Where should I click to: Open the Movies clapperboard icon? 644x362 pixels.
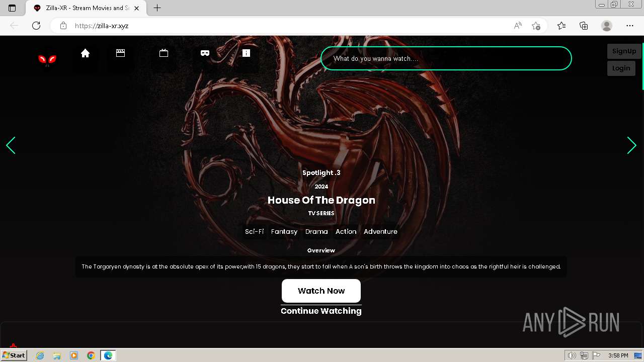[120, 53]
